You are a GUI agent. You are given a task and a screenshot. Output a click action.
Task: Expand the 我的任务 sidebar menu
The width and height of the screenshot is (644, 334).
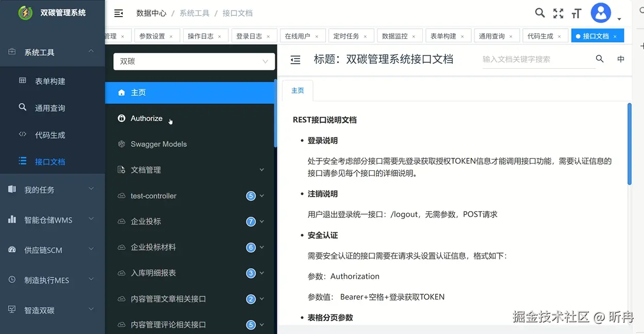52,189
